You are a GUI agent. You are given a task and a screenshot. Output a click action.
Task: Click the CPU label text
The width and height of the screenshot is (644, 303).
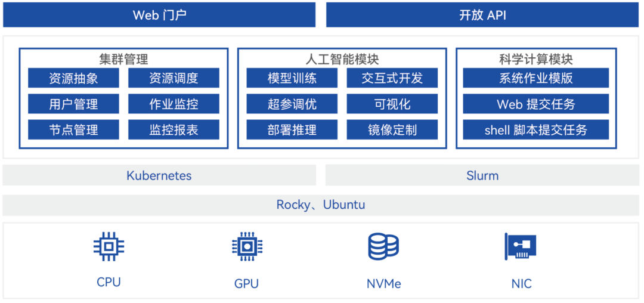[x=109, y=282]
